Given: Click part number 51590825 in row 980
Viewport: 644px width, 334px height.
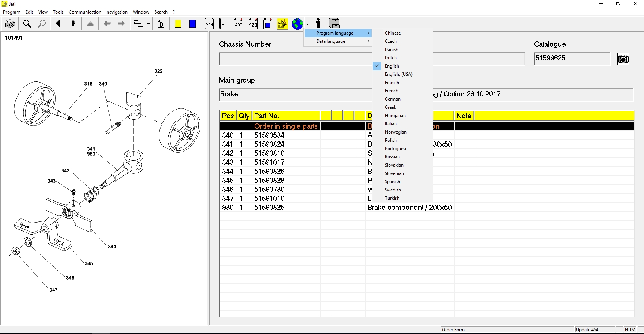Looking at the screenshot, I should 269,207.
